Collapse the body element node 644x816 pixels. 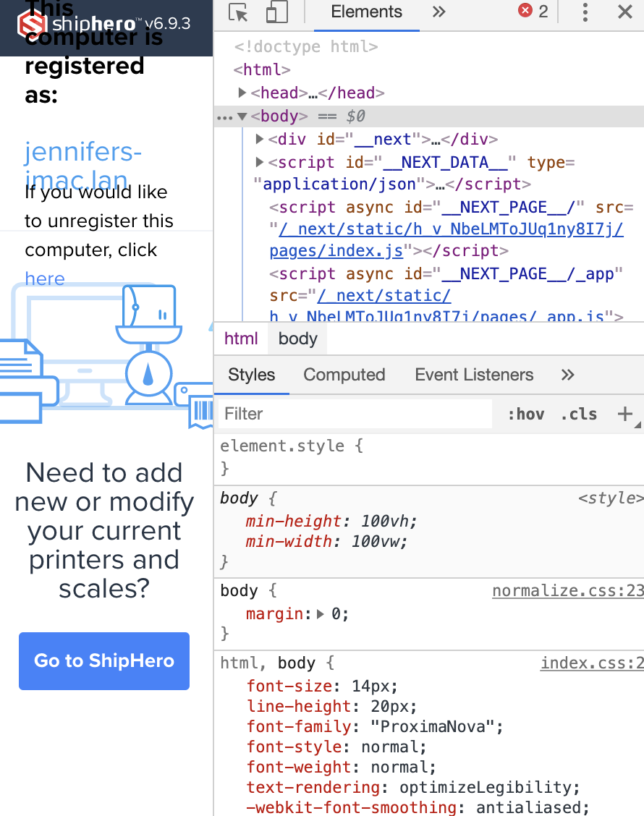pyautogui.click(x=242, y=116)
